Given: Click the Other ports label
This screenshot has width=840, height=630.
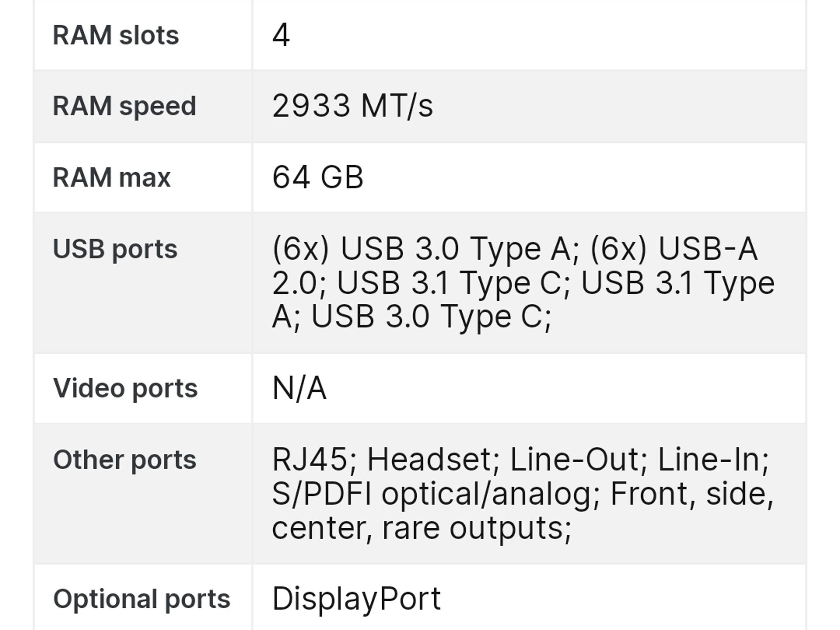Looking at the screenshot, I should coord(125,460).
